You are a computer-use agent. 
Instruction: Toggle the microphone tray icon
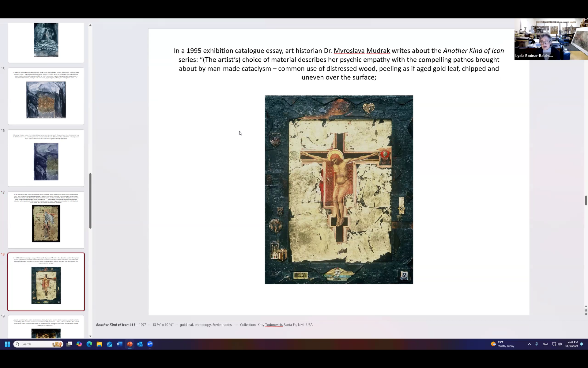pyautogui.click(x=537, y=344)
